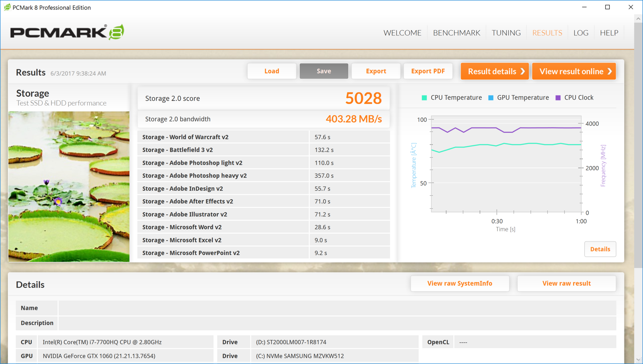Go to the TUNING tab
The width and height of the screenshot is (643, 364).
[506, 33]
